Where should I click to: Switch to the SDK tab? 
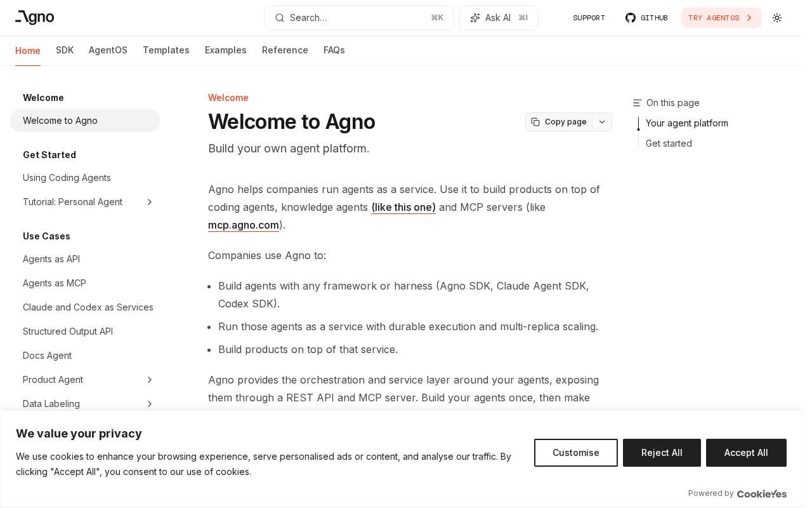(x=65, y=50)
